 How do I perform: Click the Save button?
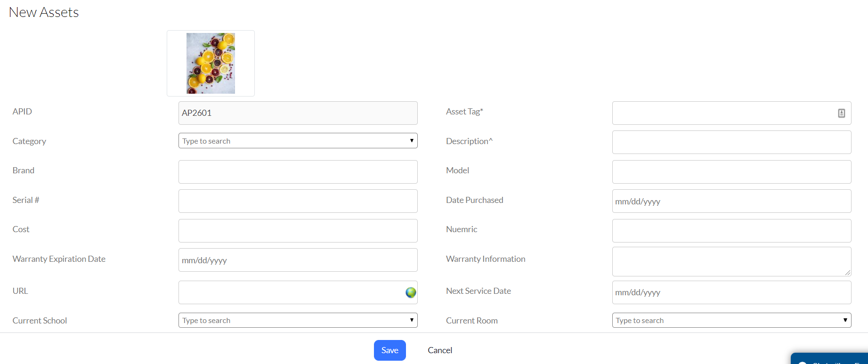(390, 350)
